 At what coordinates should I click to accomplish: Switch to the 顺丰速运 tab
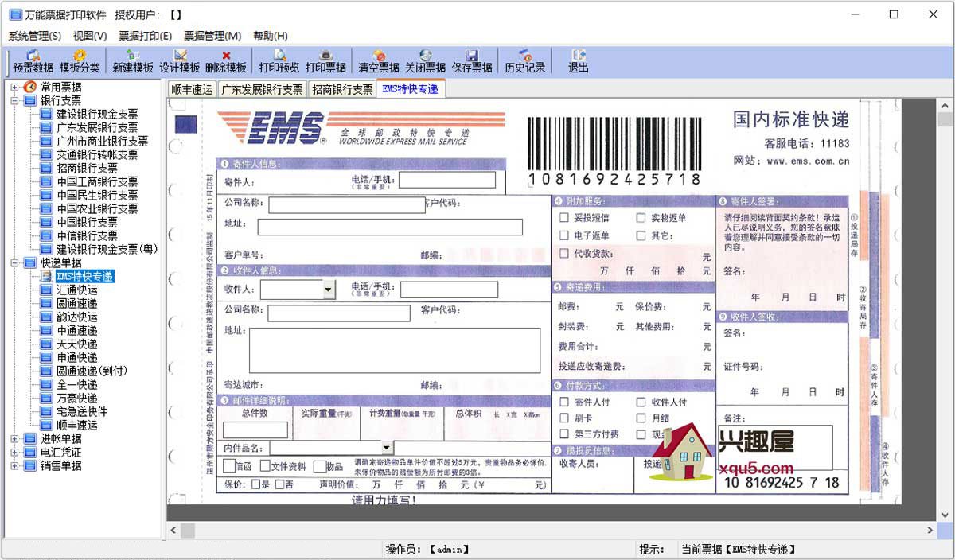(x=193, y=90)
